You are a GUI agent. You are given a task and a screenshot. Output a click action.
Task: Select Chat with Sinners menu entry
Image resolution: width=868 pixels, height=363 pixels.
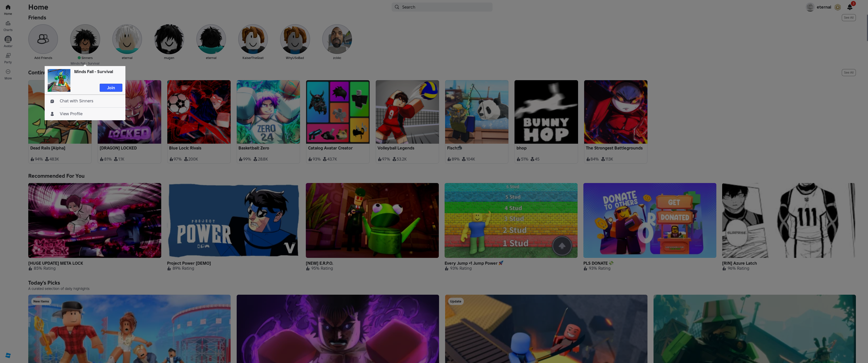[x=76, y=101]
